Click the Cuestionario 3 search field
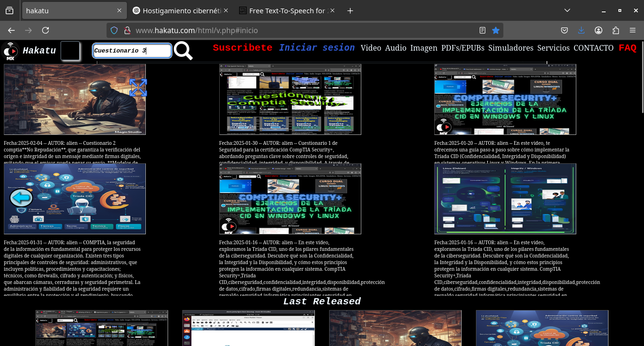 click(132, 51)
